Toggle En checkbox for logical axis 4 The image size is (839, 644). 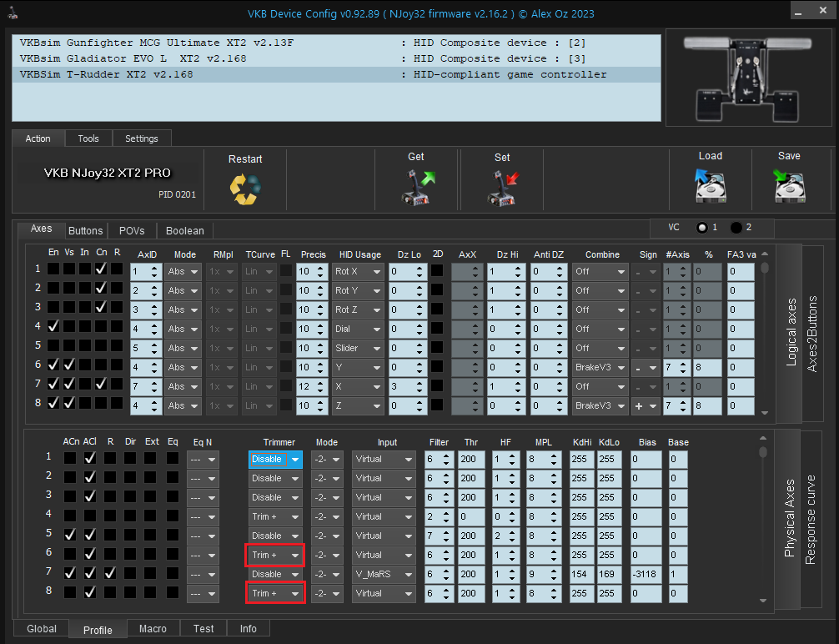tap(53, 326)
